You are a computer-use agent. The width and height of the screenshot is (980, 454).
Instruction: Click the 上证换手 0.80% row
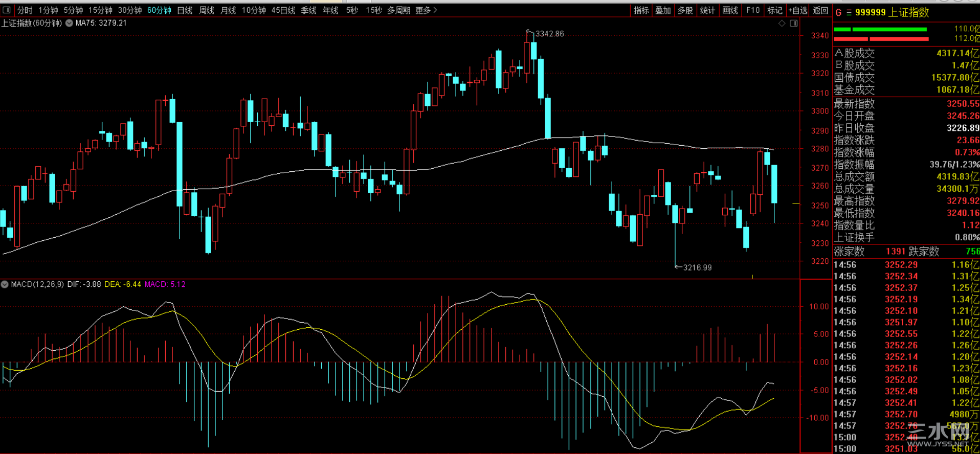click(x=906, y=238)
